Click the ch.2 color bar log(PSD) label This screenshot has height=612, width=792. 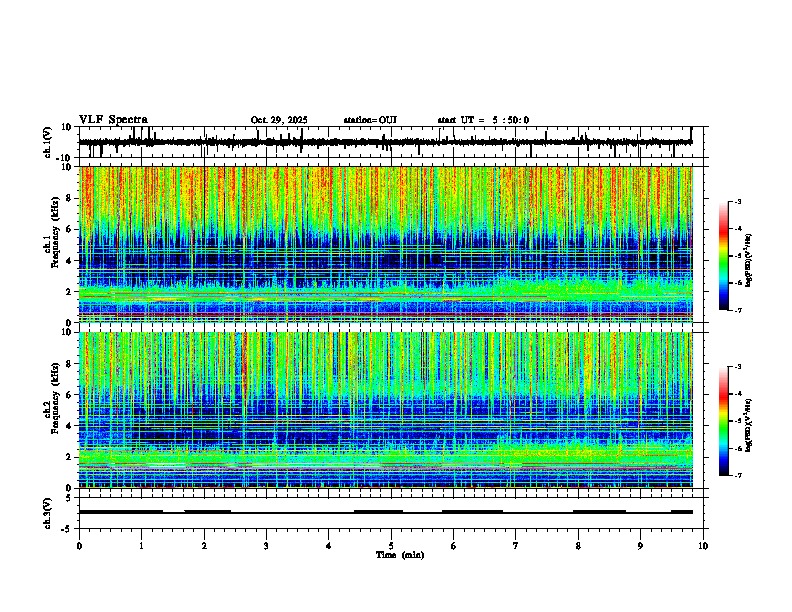pyautogui.click(x=749, y=425)
